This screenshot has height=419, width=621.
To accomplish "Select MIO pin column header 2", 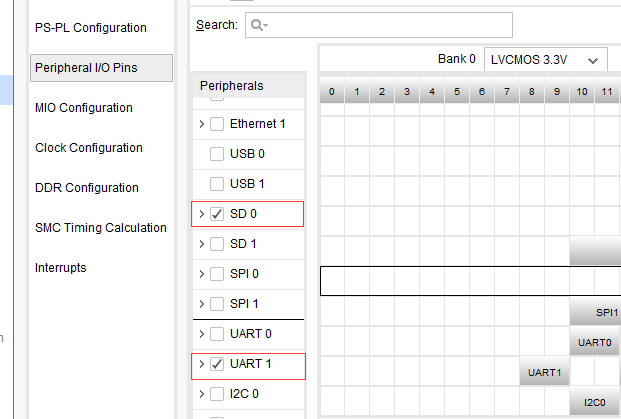I will click(382, 91).
